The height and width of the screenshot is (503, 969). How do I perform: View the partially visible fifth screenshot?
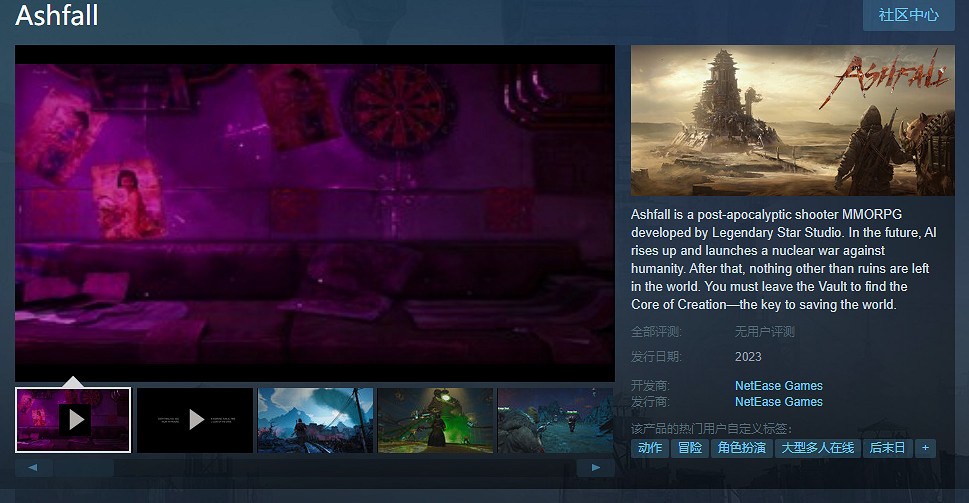(556, 420)
